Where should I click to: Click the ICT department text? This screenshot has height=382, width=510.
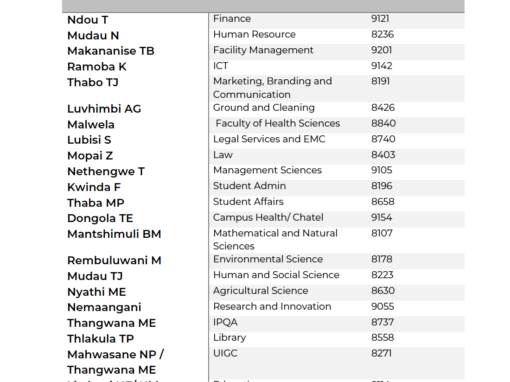[221, 66]
